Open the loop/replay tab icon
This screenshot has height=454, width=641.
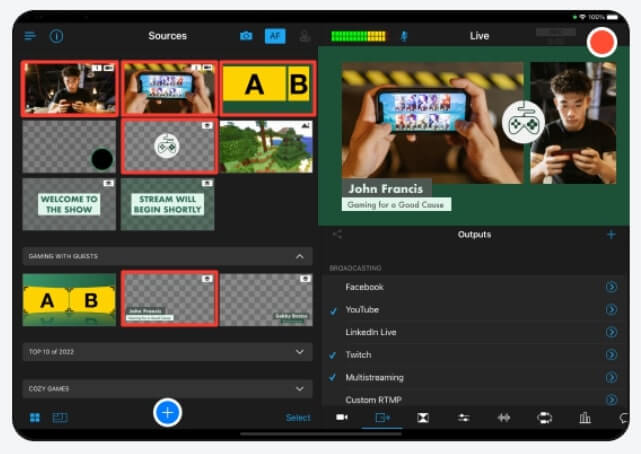[545, 418]
